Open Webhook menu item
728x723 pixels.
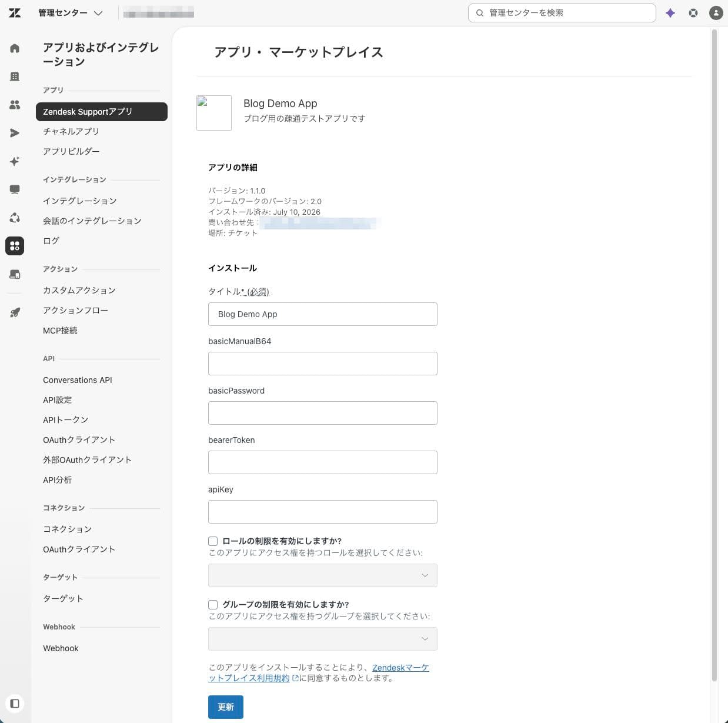pyautogui.click(x=61, y=648)
